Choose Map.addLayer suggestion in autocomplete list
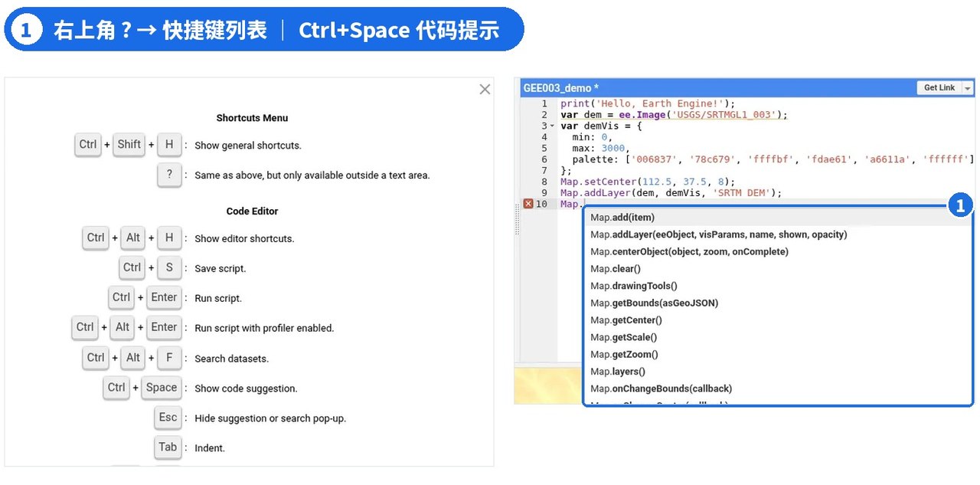Image resolution: width=980 pixels, height=485 pixels. (777, 234)
